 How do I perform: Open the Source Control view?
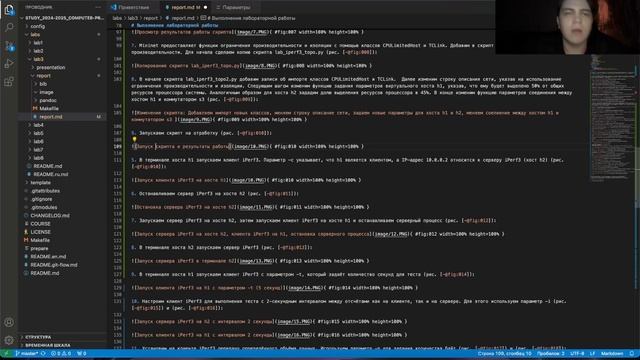tap(9, 45)
